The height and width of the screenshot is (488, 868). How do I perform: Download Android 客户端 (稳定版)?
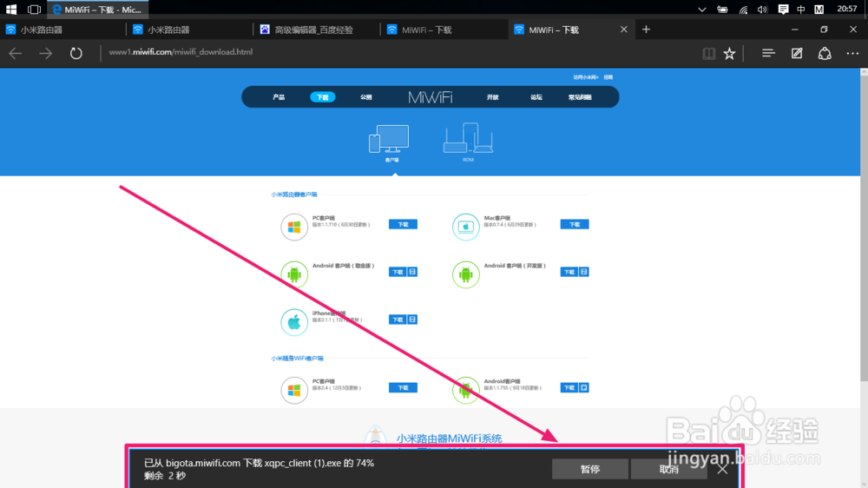[x=398, y=272]
